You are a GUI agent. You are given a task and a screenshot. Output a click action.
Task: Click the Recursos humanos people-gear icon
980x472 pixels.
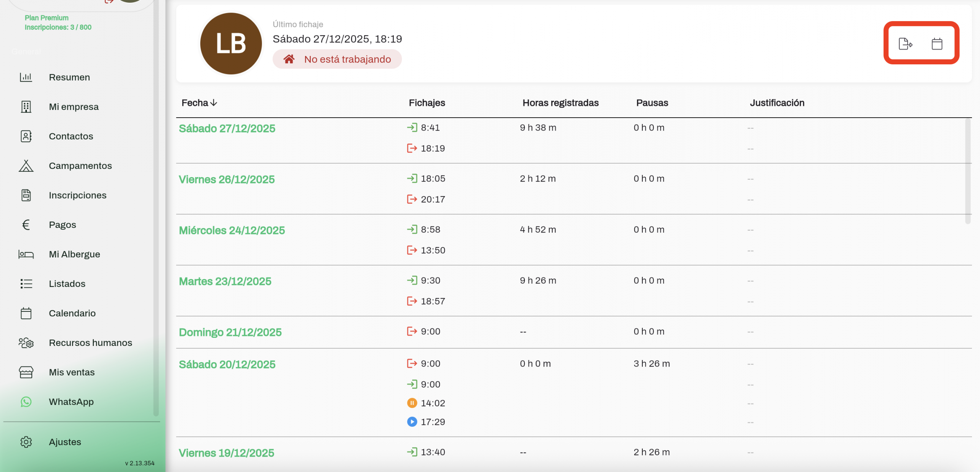pyautogui.click(x=26, y=343)
